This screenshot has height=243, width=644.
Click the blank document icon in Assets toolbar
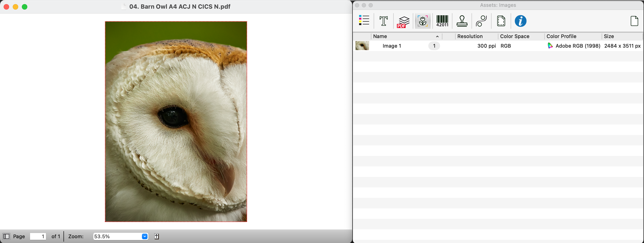pyautogui.click(x=634, y=21)
